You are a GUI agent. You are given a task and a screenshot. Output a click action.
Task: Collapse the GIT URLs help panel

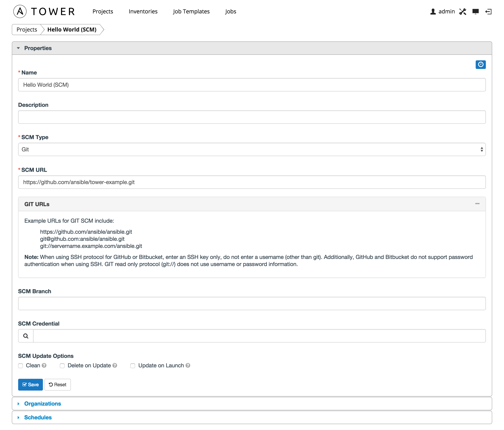point(477,204)
